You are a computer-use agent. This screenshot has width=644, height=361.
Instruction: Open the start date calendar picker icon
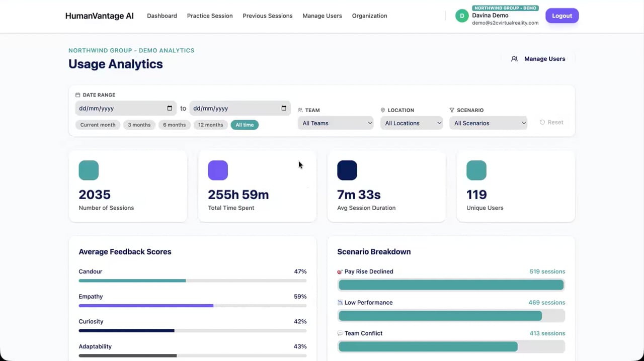[x=170, y=108]
